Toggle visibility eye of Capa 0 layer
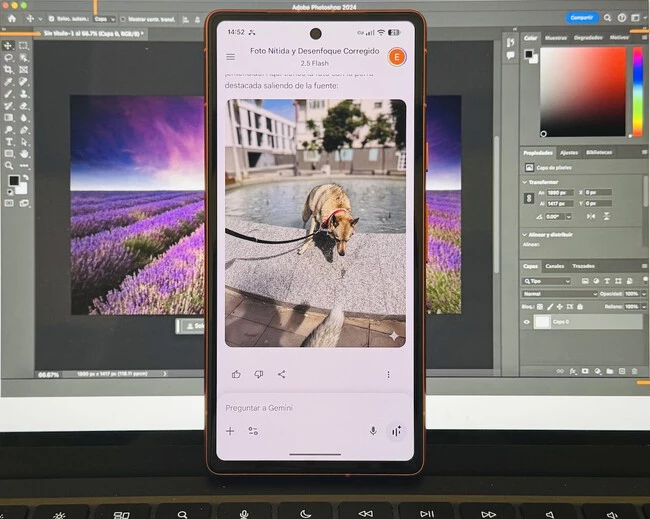The width and height of the screenshot is (650, 519). point(527,322)
